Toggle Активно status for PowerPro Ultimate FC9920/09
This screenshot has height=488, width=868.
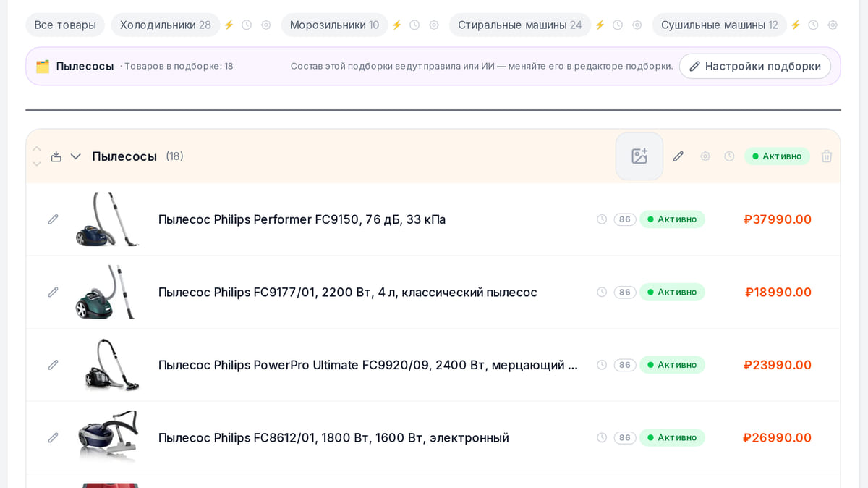pyautogui.click(x=672, y=365)
